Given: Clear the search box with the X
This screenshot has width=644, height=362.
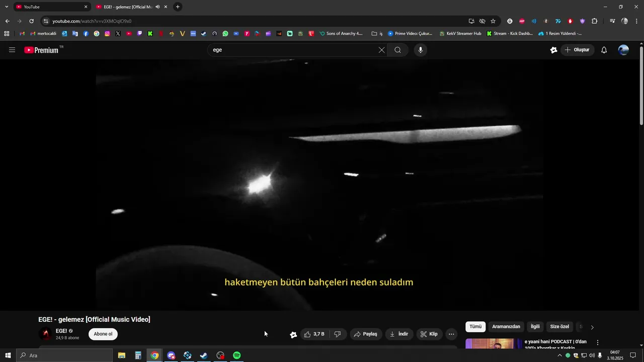Looking at the screenshot, I should click(381, 50).
